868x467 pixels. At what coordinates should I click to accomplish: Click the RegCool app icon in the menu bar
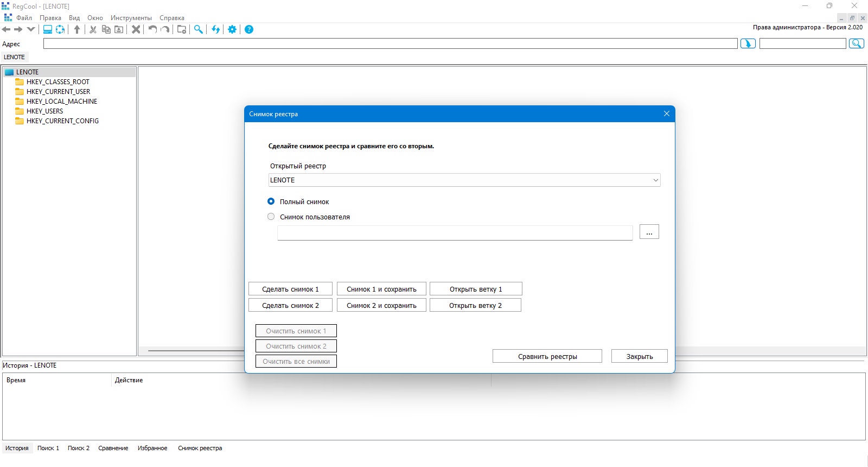point(8,17)
